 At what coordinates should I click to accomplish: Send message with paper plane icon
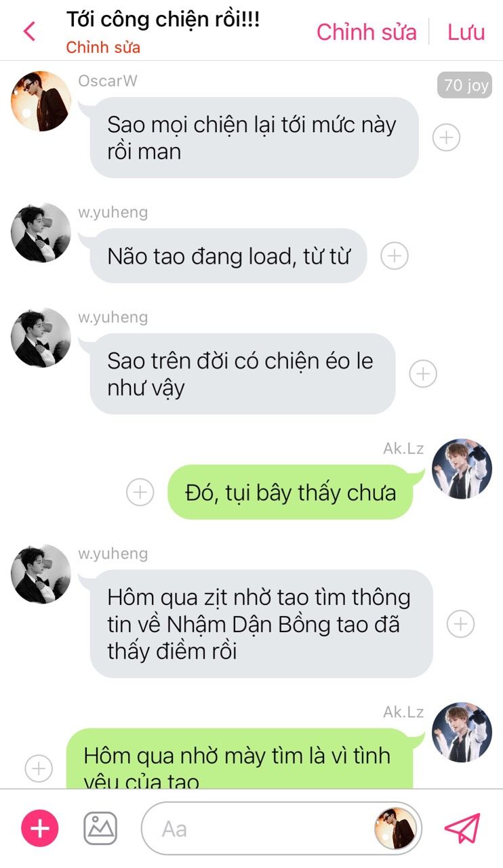click(462, 828)
